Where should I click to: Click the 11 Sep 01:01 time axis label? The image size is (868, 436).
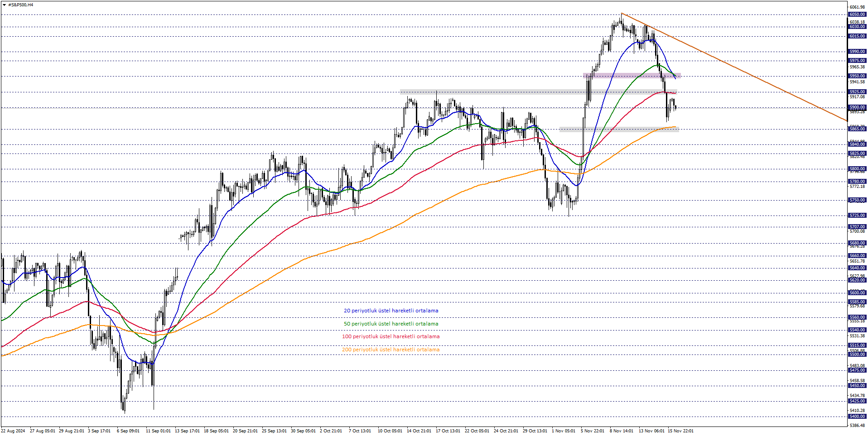pos(158,431)
